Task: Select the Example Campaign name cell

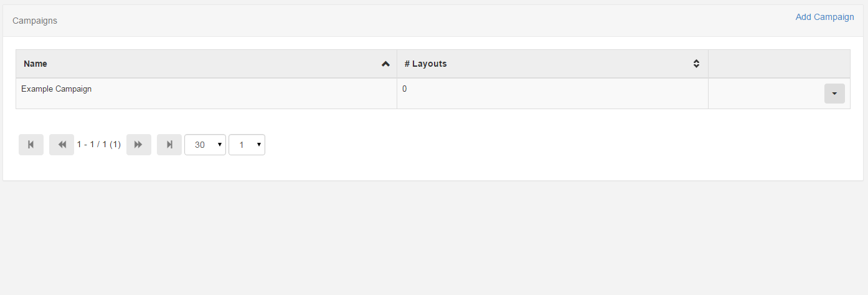Action: coord(206,94)
